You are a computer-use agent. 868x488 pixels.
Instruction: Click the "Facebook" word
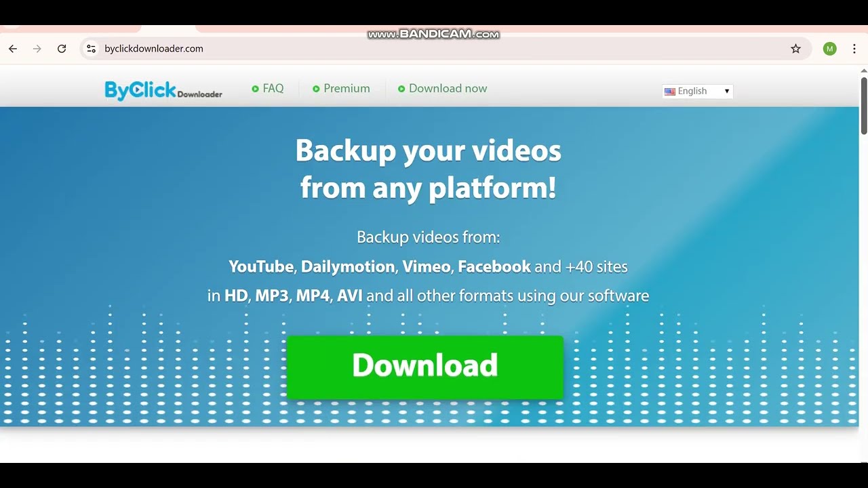pyautogui.click(x=494, y=267)
